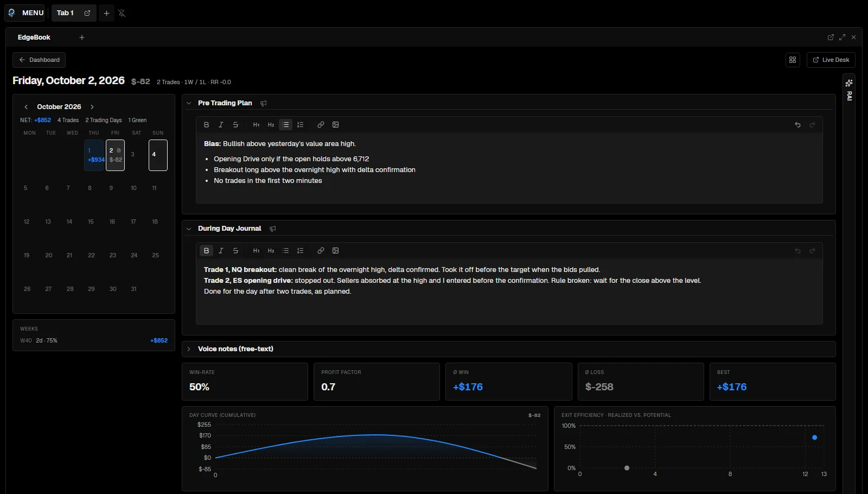Open Live Desk
The image size is (868, 494).
[x=831, y=60]
